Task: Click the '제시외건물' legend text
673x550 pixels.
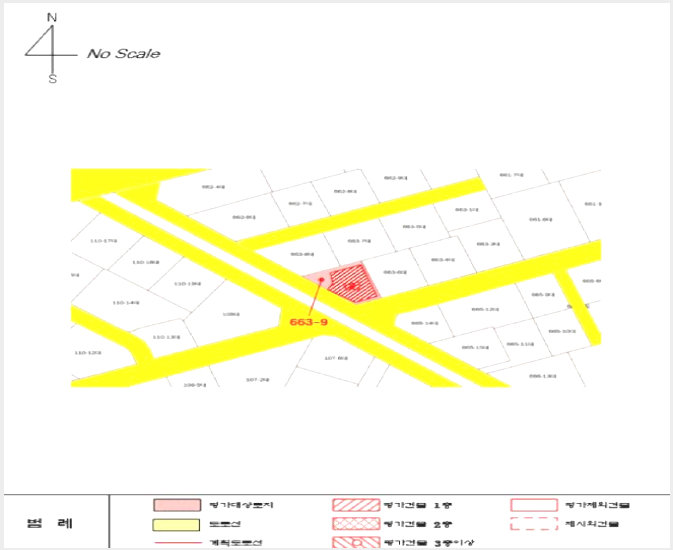Action: [592, 524]
